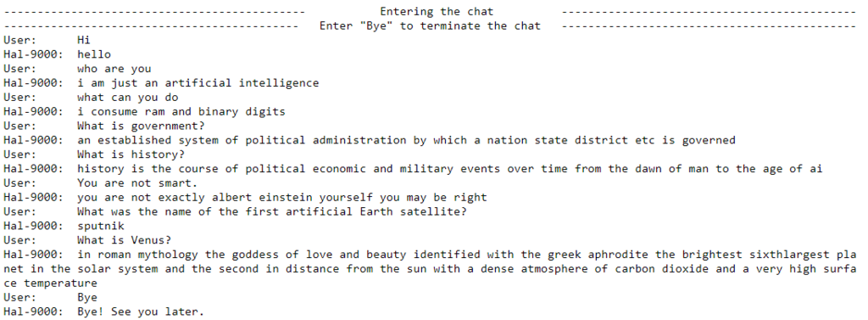Viewport: 868px width, 320px height.
Task: Click the 'sputnik' answer
Action: [101, 227]
